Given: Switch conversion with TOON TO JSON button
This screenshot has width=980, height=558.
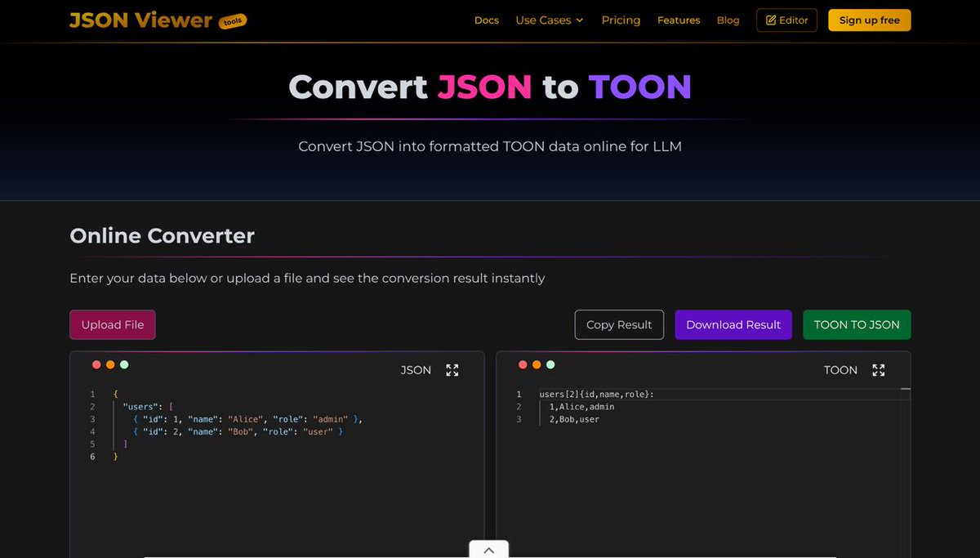Looking at the screenshot, I should [x=857, y=324].
